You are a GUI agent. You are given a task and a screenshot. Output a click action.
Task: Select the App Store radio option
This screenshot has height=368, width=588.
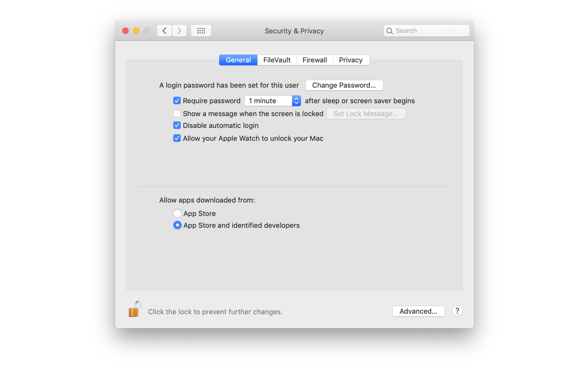177,213
